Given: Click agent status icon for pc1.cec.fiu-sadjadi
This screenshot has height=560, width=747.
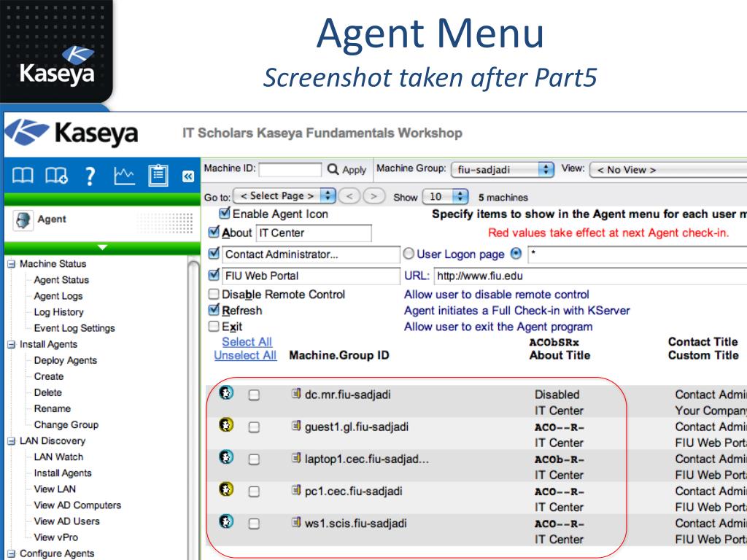Looking at the screenshot, I should click(226, 489).
